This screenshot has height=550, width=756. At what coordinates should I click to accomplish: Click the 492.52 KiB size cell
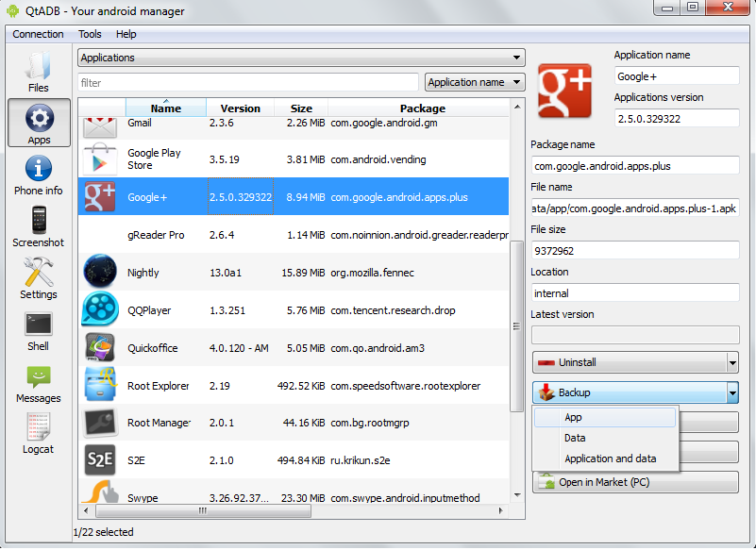click(301, 386)
